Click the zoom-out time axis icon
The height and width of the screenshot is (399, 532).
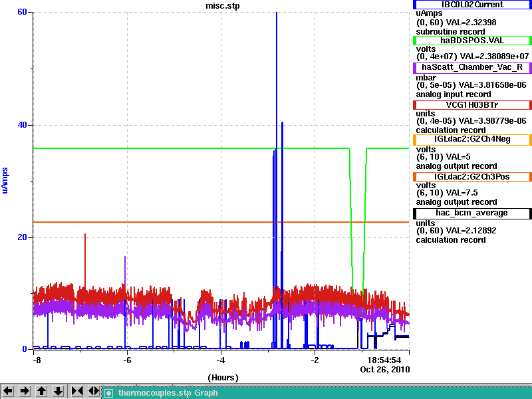tap(93, 391)
